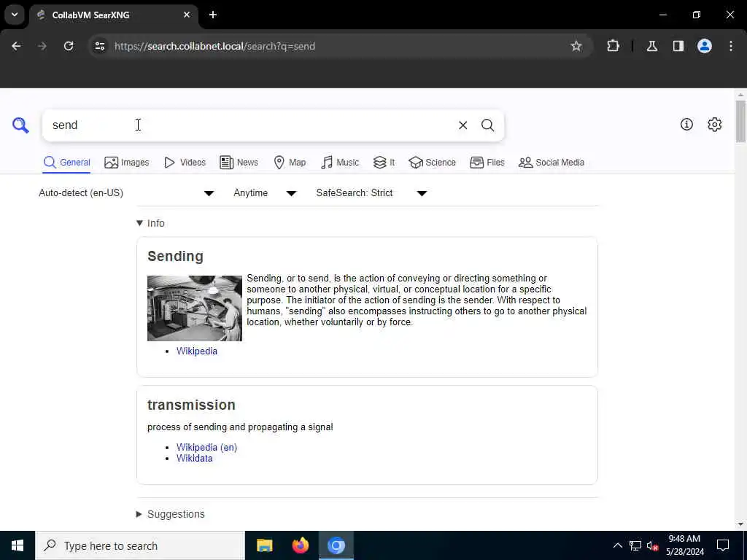The height and width of the screenshot is (560, 747).
Task: Open Chrome's three-dot menu
Action: (731, 46)
